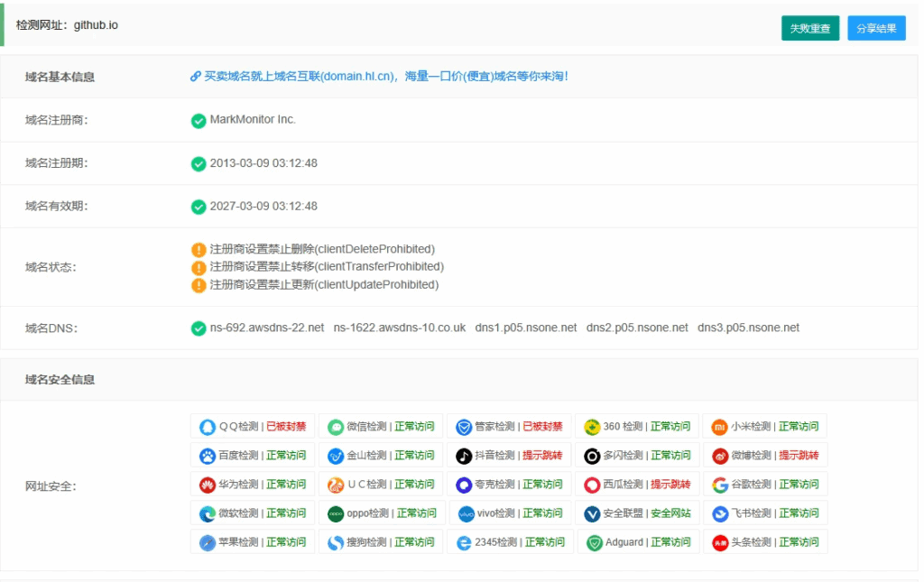Click the 360检测 icon
The image size is (924, 582).
592,427
